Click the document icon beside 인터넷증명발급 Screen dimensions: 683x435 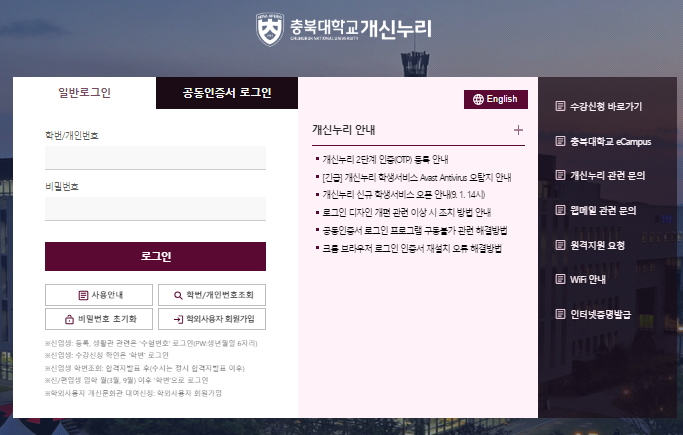560,314
